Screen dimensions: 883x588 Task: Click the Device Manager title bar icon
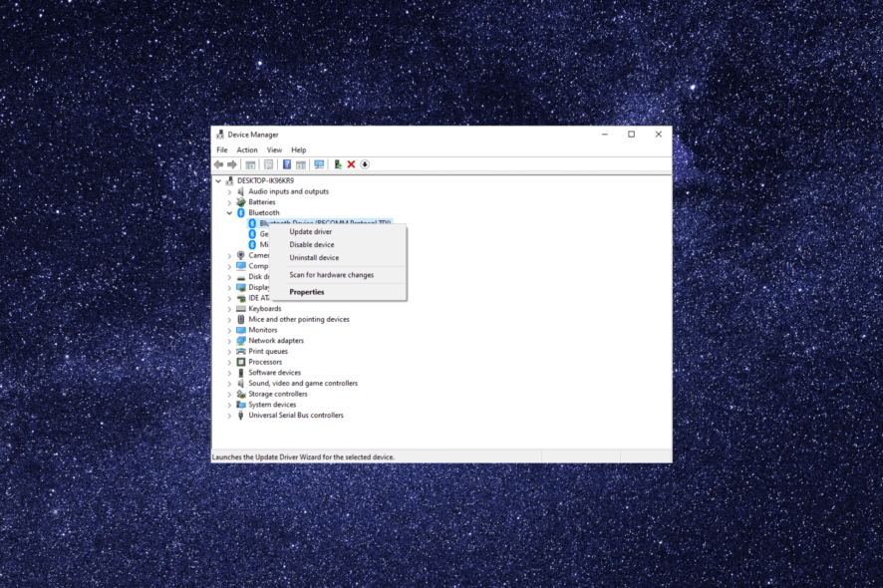coord(220,135)
